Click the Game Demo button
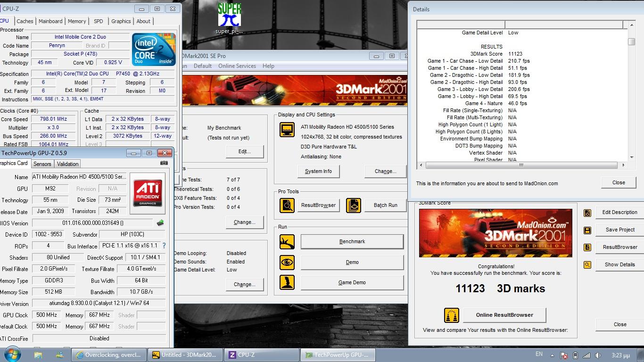This screenshot has height=362, width=644. [x=352, y=282]
